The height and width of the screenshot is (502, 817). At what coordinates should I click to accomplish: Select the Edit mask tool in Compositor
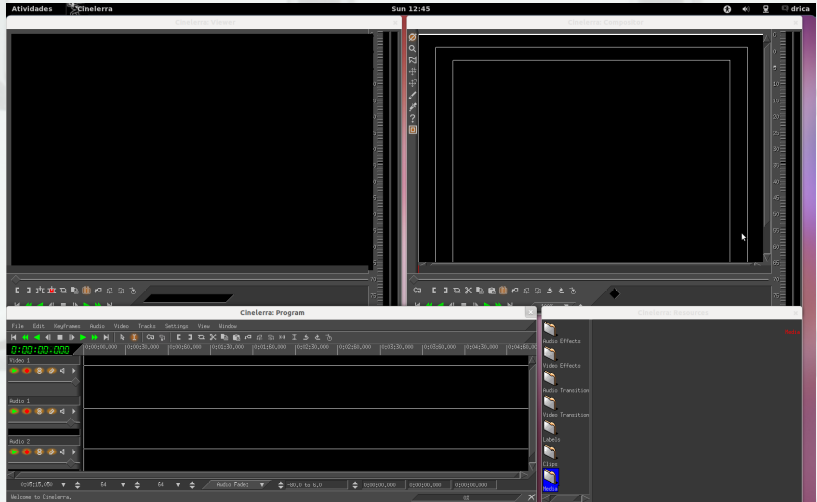412,60
